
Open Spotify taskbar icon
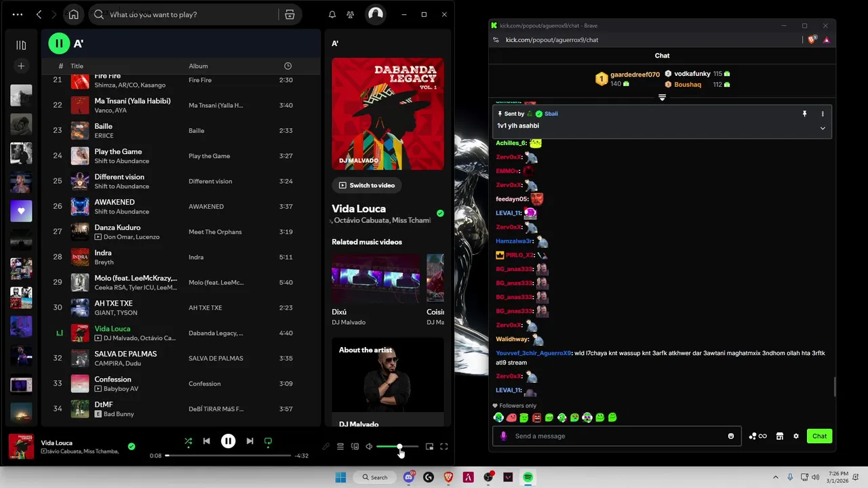(x=528, y=477)
